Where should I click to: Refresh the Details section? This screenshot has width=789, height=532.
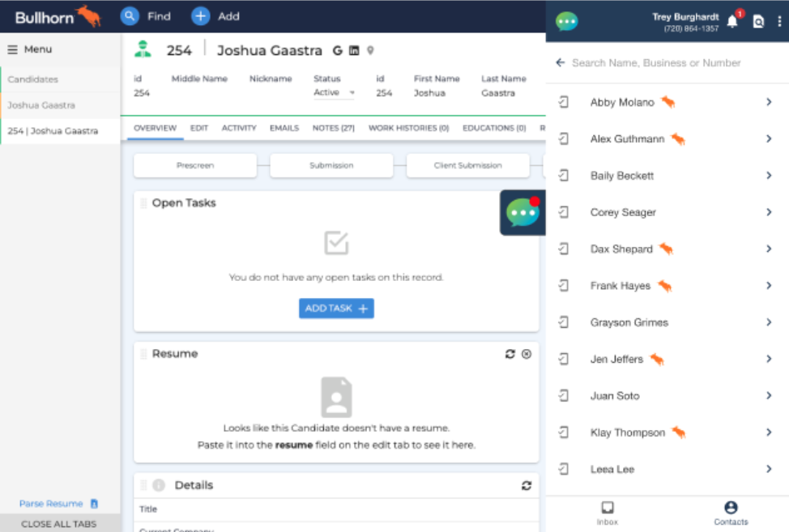(x=526, y=485)
